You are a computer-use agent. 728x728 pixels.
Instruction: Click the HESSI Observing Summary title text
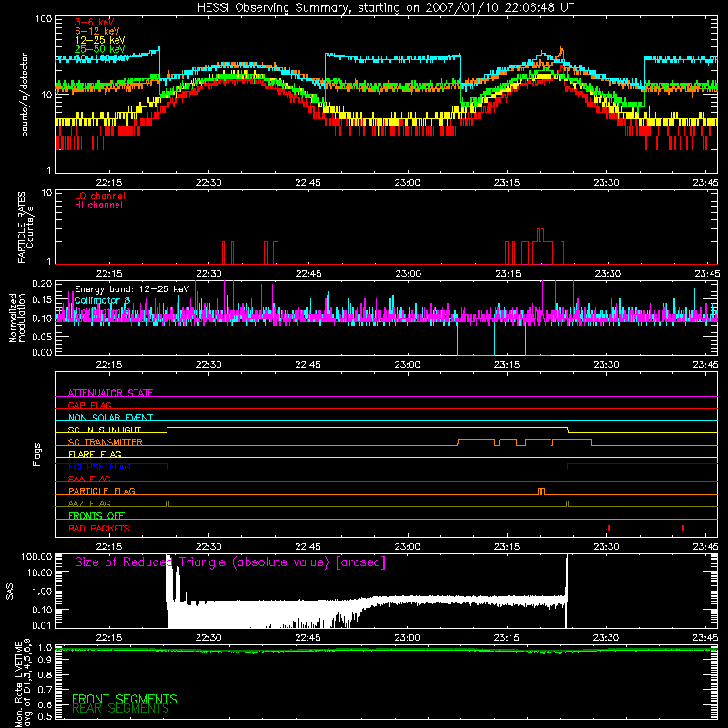pyautogui.click(x=385, y=8)
